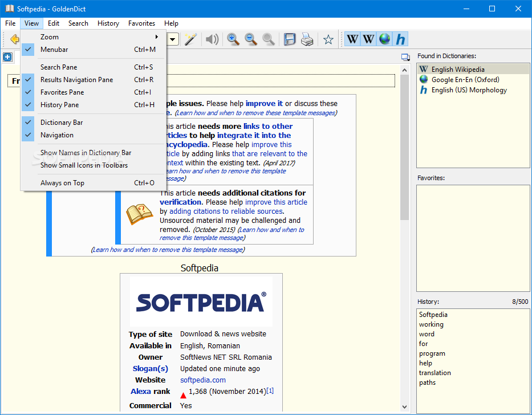Enable Show Small Icons in Toolbars
The height and width of the screenshot is (415, 532).
point(94,165)
